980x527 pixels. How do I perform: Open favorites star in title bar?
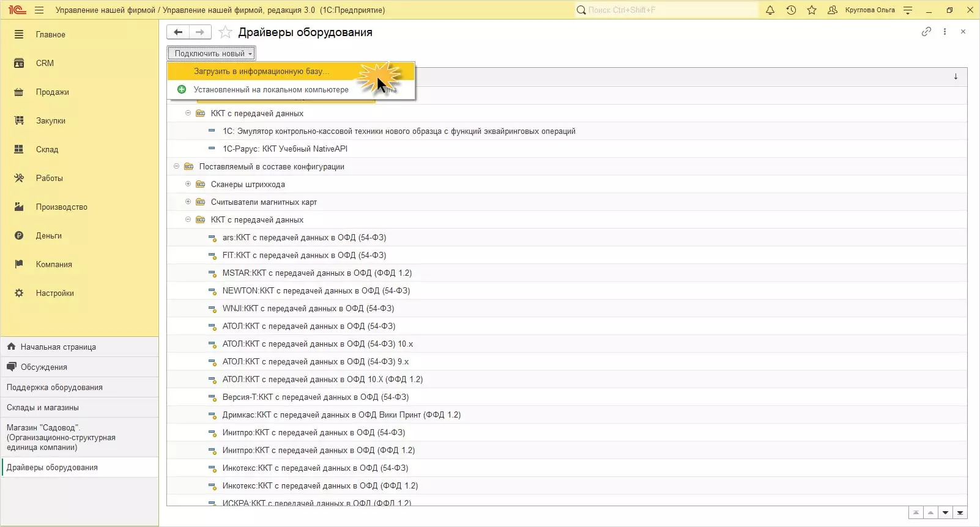(812, 10)
